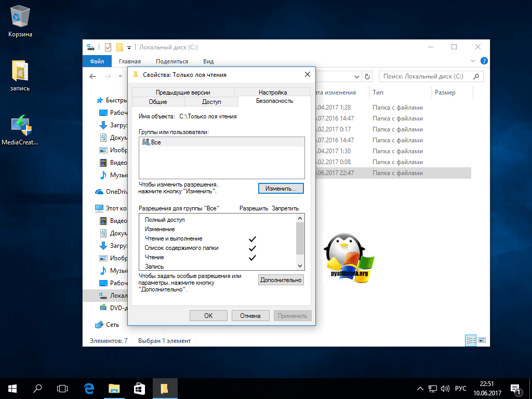Open Windows Store from taskbar

(x=139, y=389)
